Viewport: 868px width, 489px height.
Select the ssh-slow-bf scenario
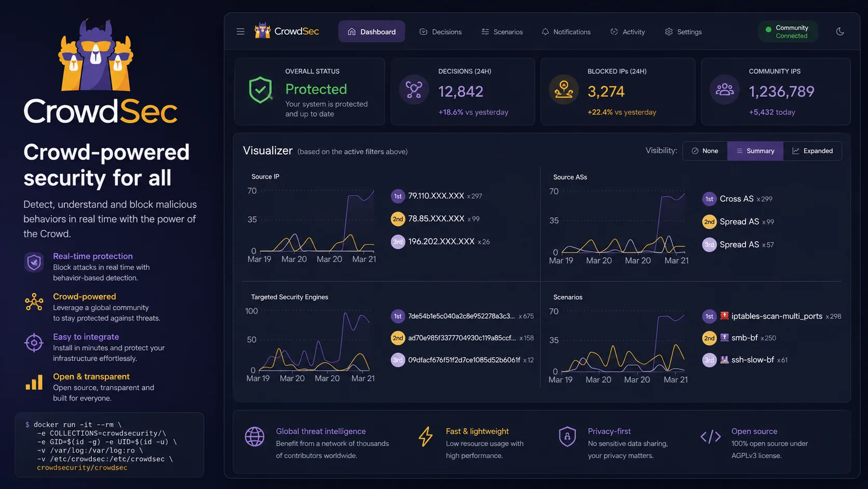[x=753, y=360]
